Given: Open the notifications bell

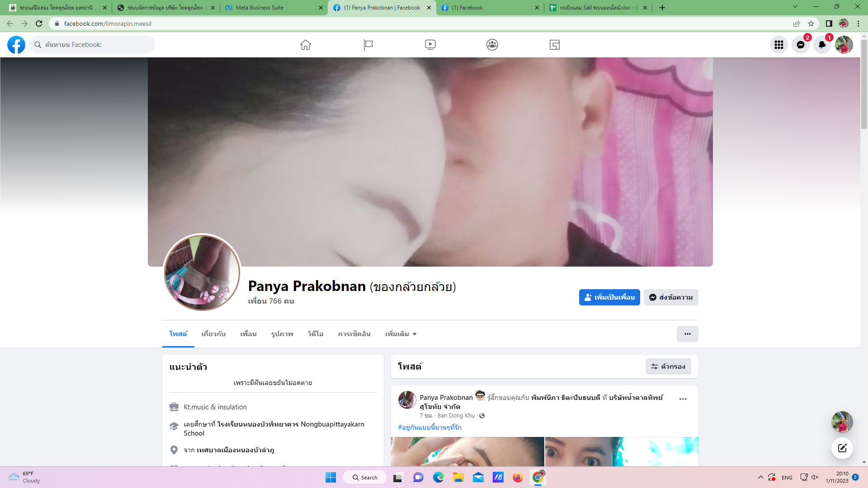Looking at the screenshot, I should pos(822,45).
